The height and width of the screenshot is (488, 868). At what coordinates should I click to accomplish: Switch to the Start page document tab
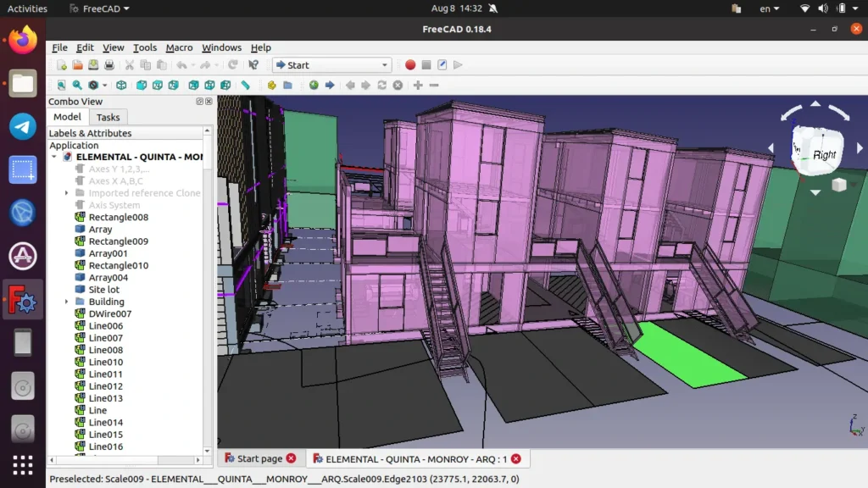tap(259, 458)
